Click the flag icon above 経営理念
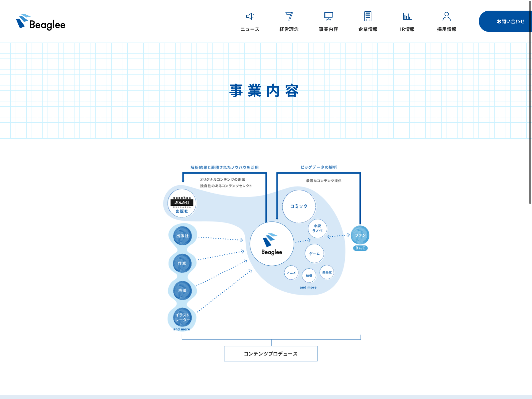The image size is (532, 399). point(289,16)
